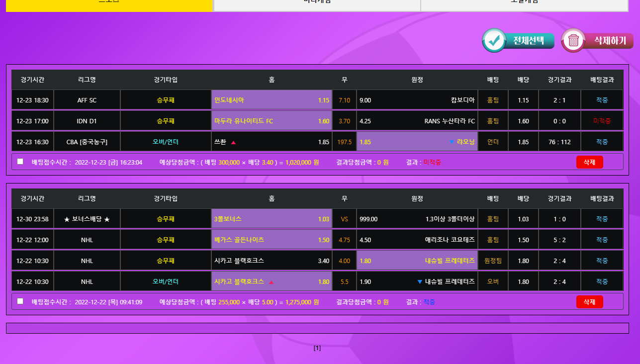Select the 인도네시아 home odds cell
Image resolution: width=640 pixels, height=364 pixels.
(272, 100)
